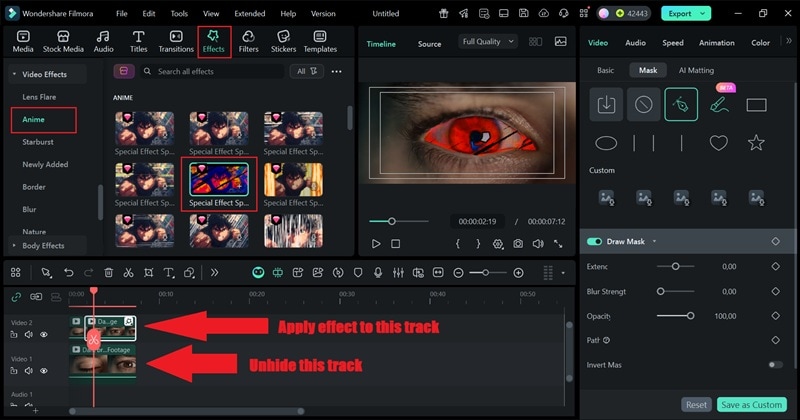Image resolution: width=800 pixels, height=420 pixels.
Task: Select the Starburst effects category
Action: point(38,142)
